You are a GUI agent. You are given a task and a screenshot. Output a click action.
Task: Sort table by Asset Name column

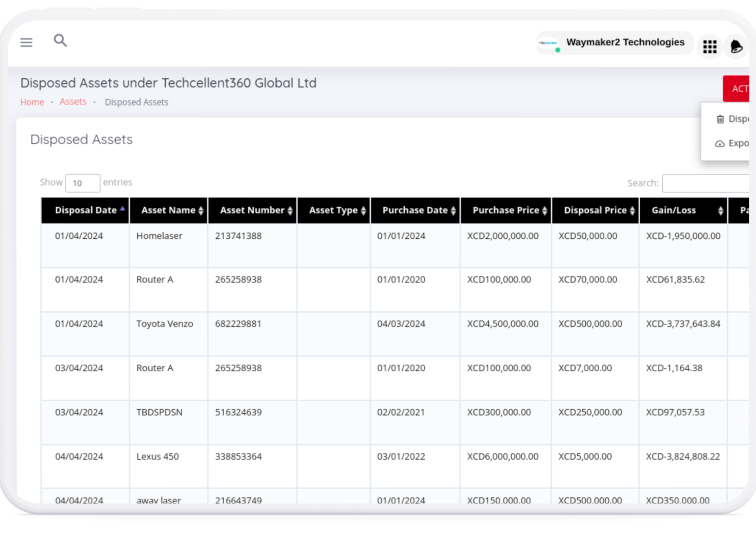168,210
